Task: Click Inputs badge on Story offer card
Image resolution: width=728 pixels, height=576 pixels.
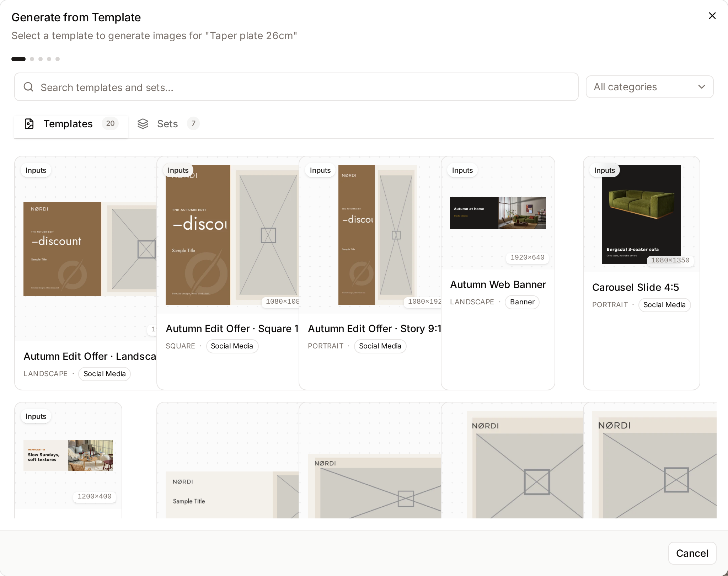Action: (320, 170)
